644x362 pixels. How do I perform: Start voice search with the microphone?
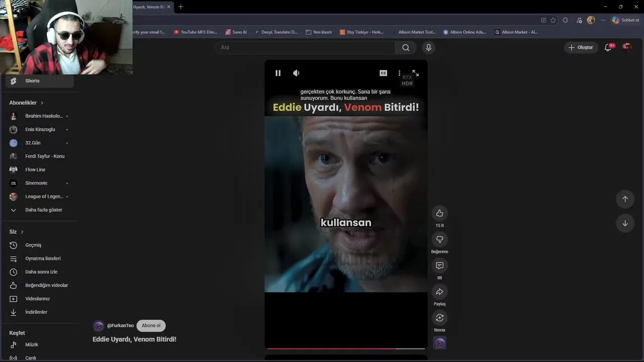(x=429, y=47)
